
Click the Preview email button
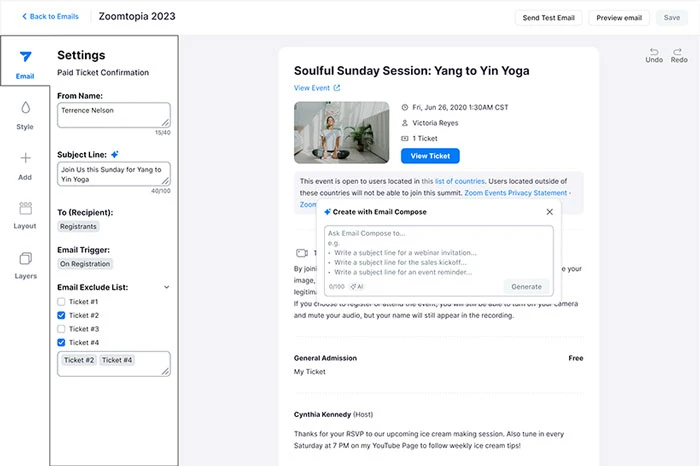(620, 18)
